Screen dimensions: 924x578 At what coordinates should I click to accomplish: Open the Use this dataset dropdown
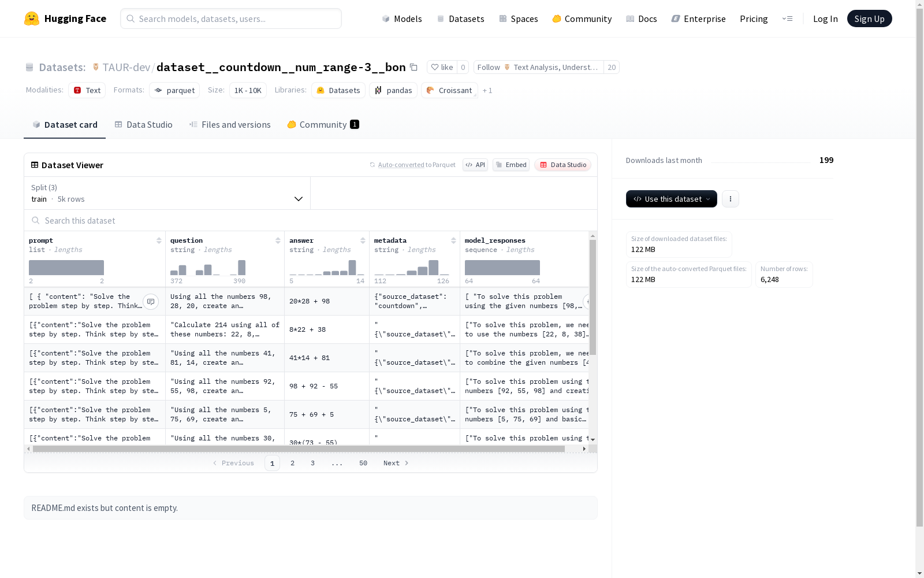tap(672, 199)
